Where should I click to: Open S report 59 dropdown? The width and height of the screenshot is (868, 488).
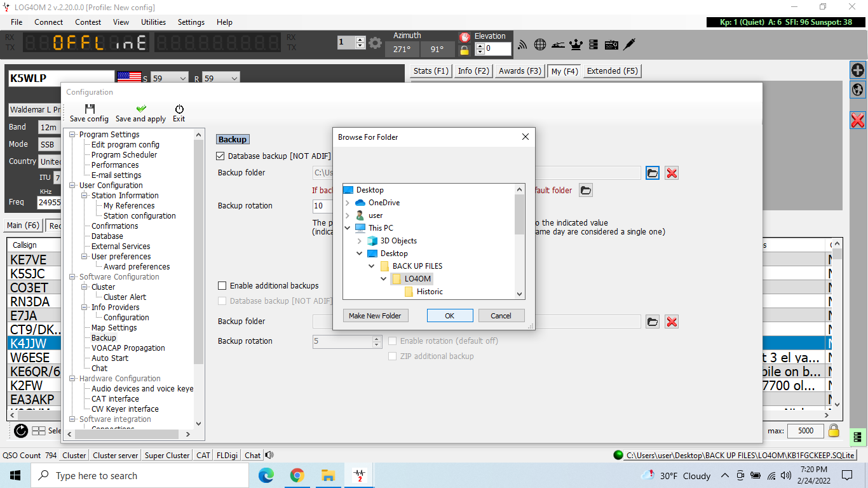coord(182,78)
